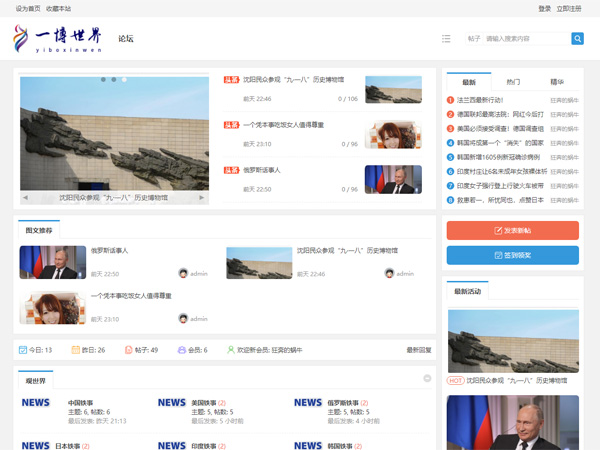Open 沈阳民众参观 headline thumbnail image

click(393, 90)
